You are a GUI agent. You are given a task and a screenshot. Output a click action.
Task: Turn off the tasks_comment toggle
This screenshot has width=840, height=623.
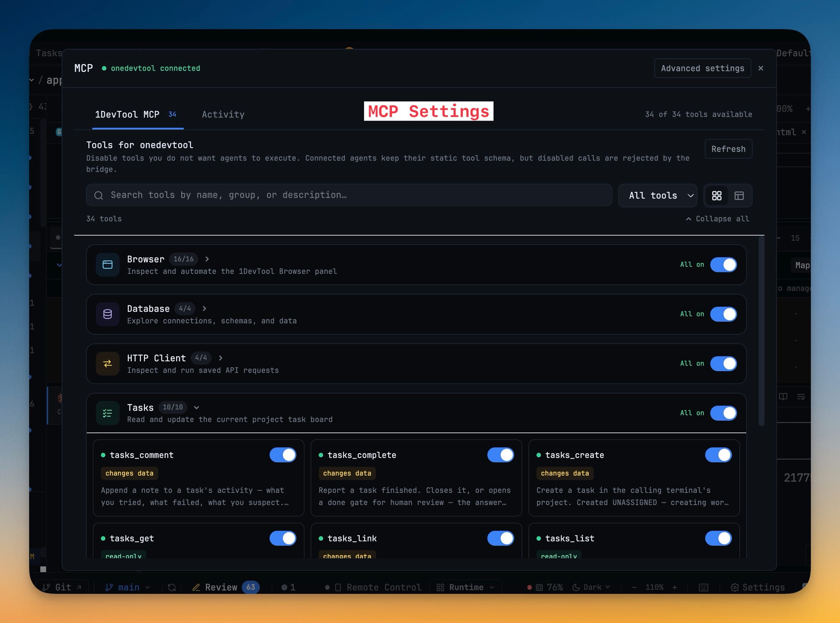[282, 455]
